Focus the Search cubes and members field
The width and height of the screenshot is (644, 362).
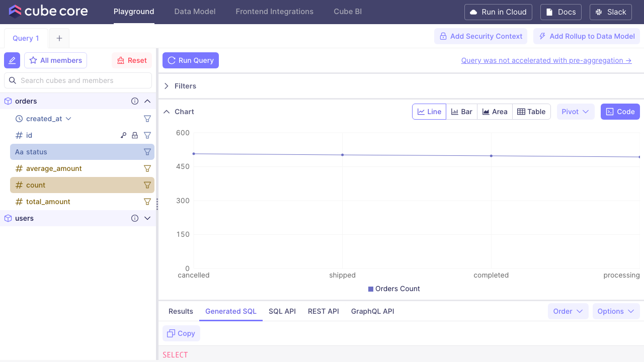point(78,80)
